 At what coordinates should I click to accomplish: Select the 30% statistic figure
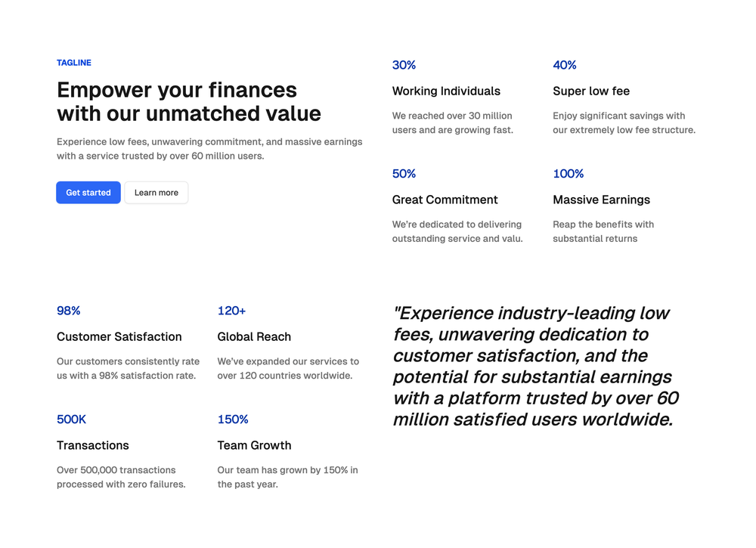coord(404,65)
